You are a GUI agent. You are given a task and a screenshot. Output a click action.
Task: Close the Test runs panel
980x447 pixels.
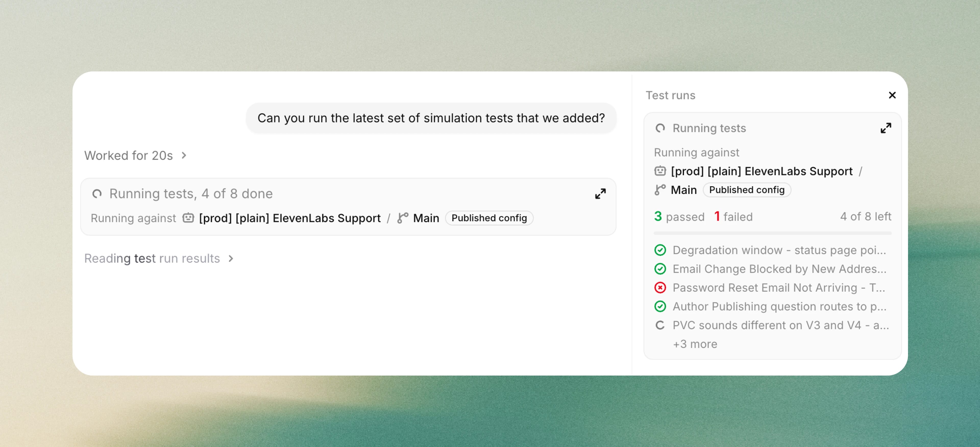coord(892,95)
